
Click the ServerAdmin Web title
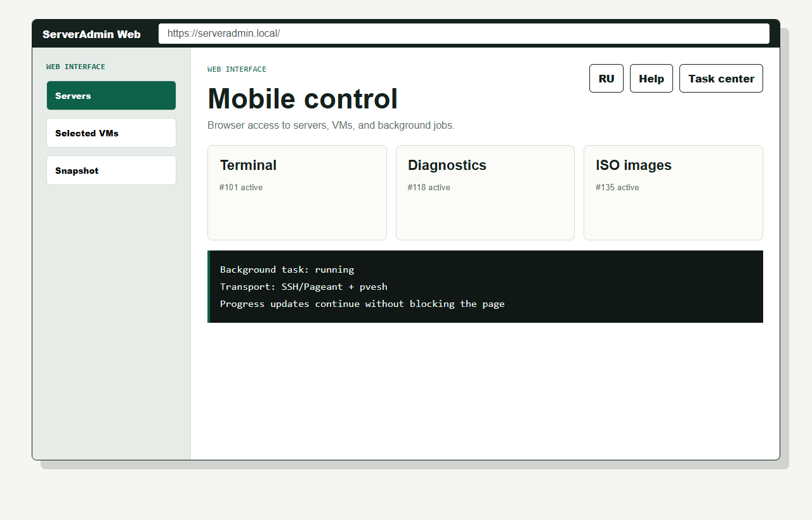pos(91,34)
